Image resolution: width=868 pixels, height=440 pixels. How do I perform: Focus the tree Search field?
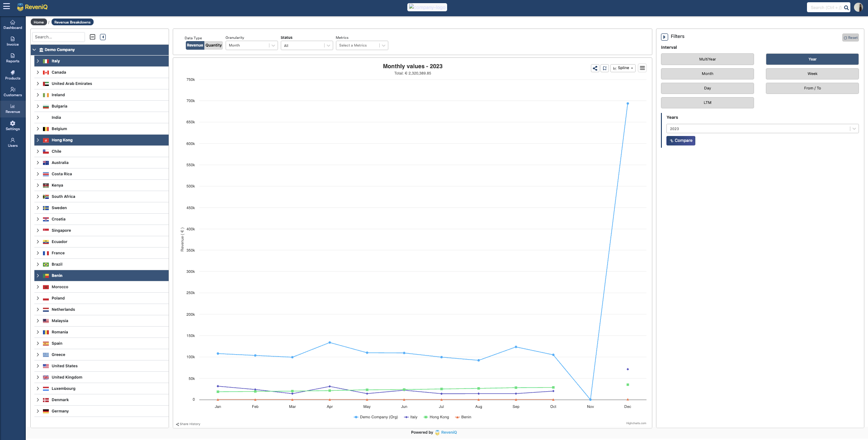(58, 37)
